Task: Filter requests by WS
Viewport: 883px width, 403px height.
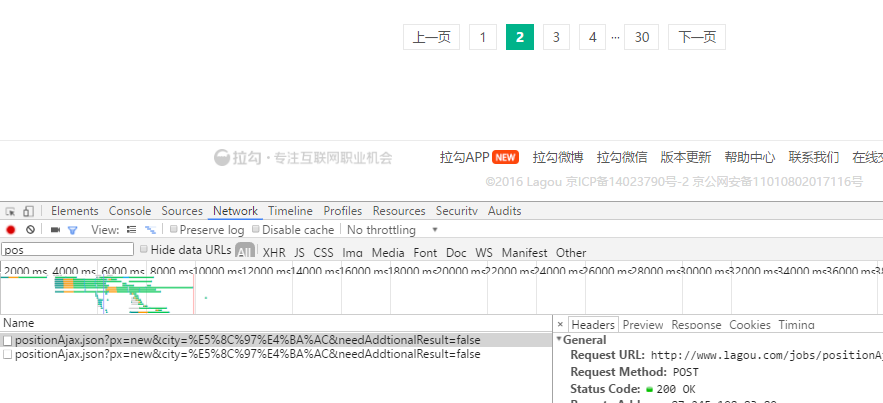Action: click(x=484, y=253)
